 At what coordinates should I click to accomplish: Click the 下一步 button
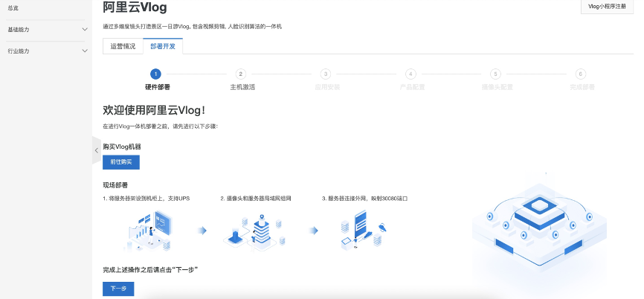[x=118, y=289]
